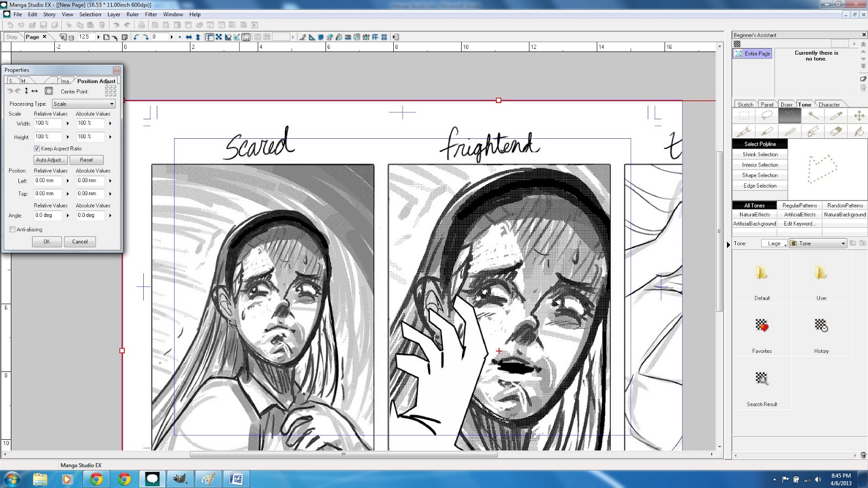868x488 pixels.
Task: Toggle Keep Aspect Ratio checkbox
Action: tap(37, 149)
